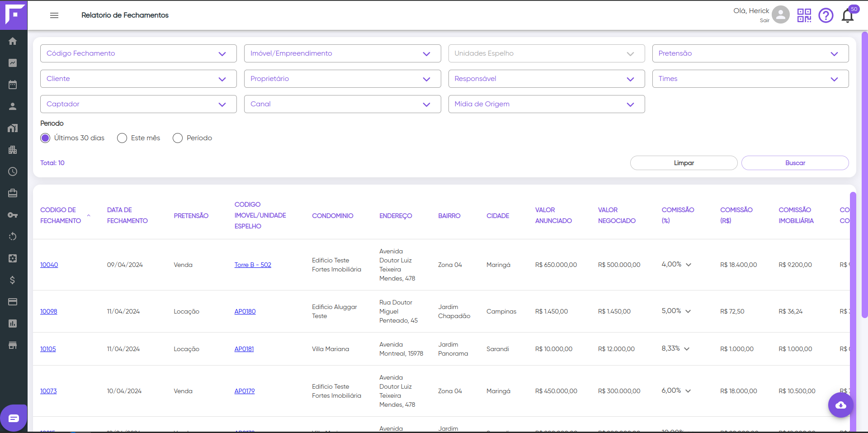This screenshot has height=433, width=868.
Task: Expand the 5,00% commission chevron
Action: [x=688, y=311]
